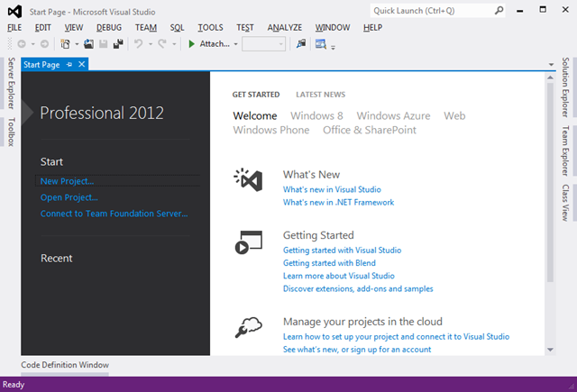The width and height of the screenshot is (577, 392).
Task: Open What's new in Visual Studio link
Action: pos(332,189)
